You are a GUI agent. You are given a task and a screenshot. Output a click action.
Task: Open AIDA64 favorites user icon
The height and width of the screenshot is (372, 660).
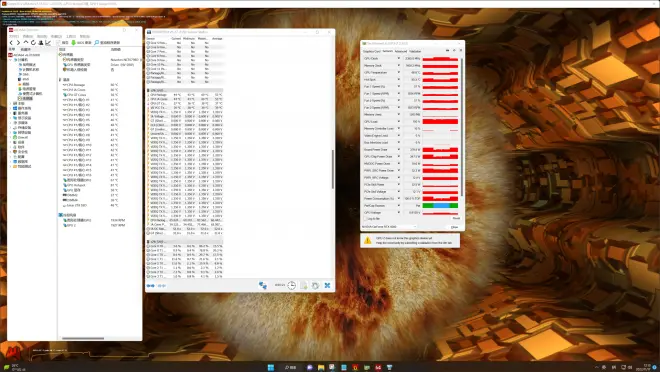pyautogui.click(x=41, y=43)
